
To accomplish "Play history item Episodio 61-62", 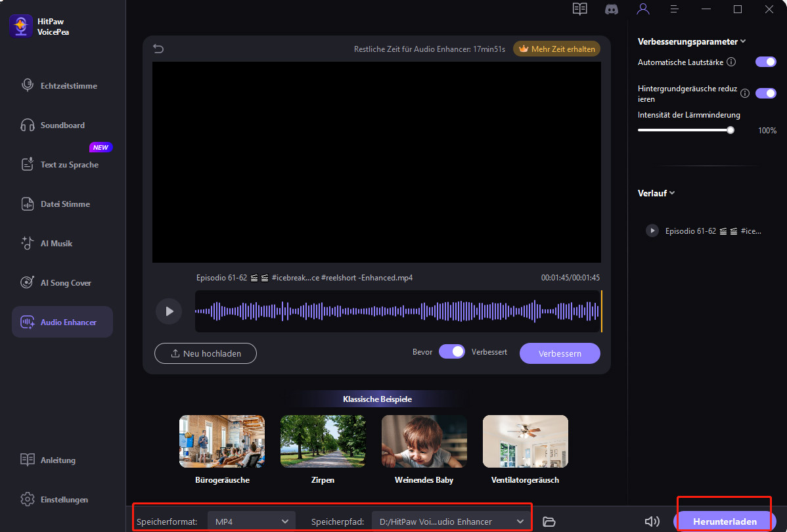I will (x=652, y=231).
